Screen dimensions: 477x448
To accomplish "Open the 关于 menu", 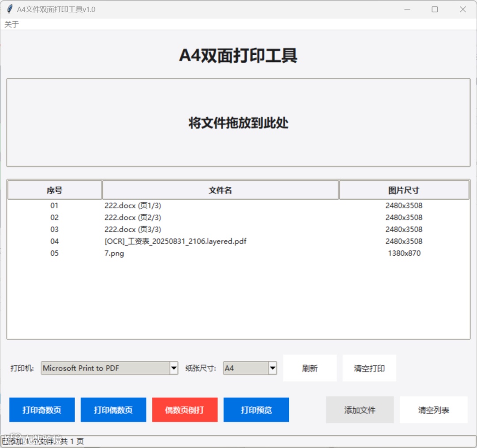I will [x=11, y=24].
